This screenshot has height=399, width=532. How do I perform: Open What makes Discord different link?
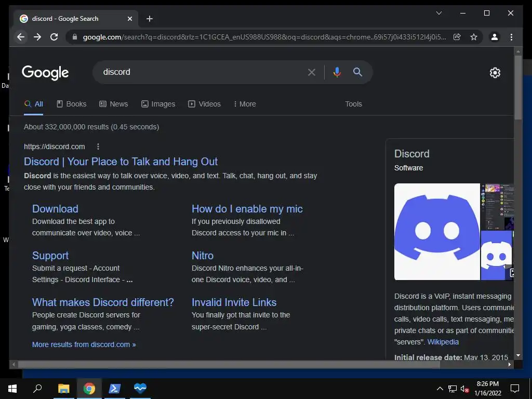click(103, 302)
